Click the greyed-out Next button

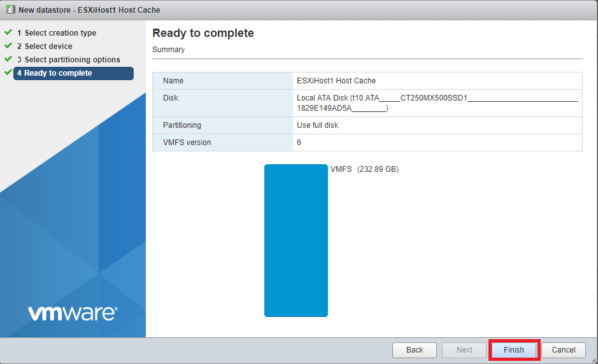464,350
